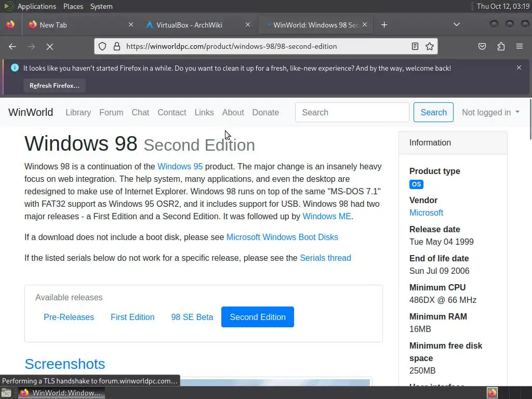Close the WinWorld Windows 98 tab

click(365, 25)
